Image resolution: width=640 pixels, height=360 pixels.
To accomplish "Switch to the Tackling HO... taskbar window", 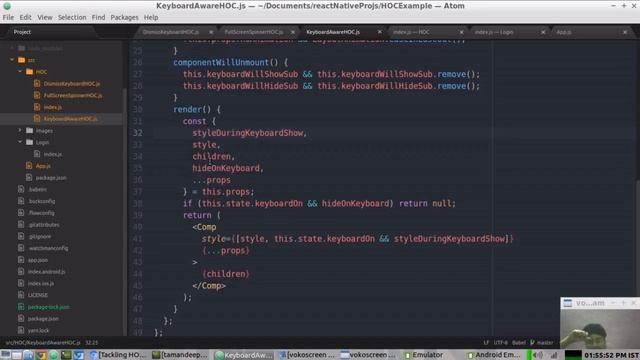I will coord(118,355).
